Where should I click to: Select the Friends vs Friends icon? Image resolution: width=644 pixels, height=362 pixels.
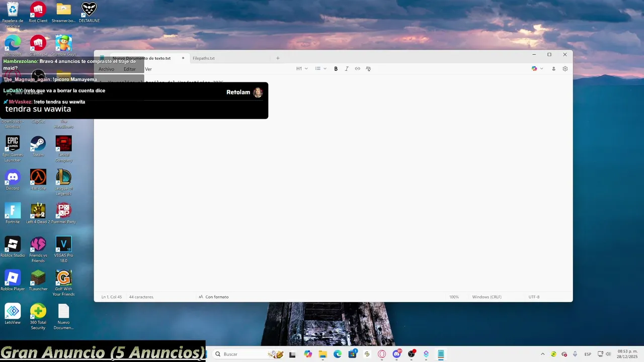(x=38, y=250)
